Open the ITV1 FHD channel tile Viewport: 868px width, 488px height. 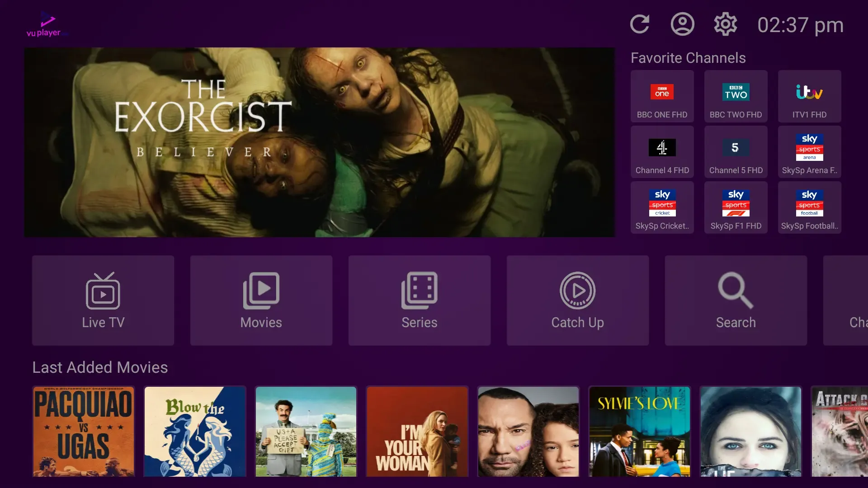809,96
